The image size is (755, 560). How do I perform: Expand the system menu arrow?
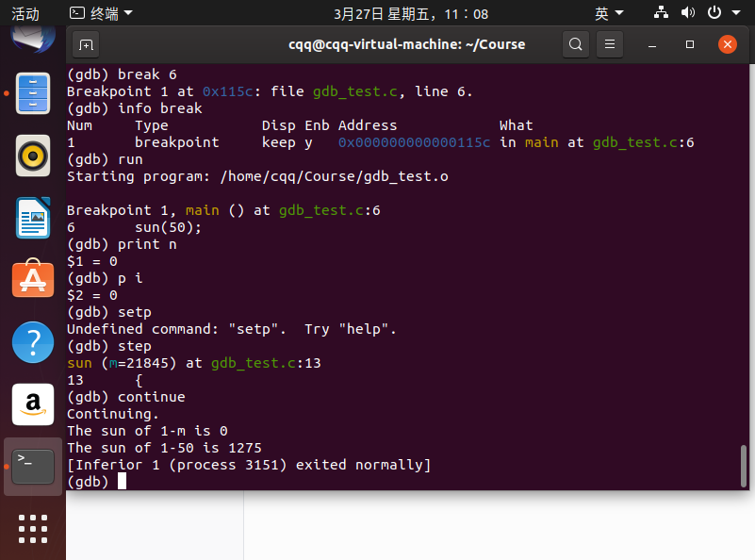click(736, 13)
